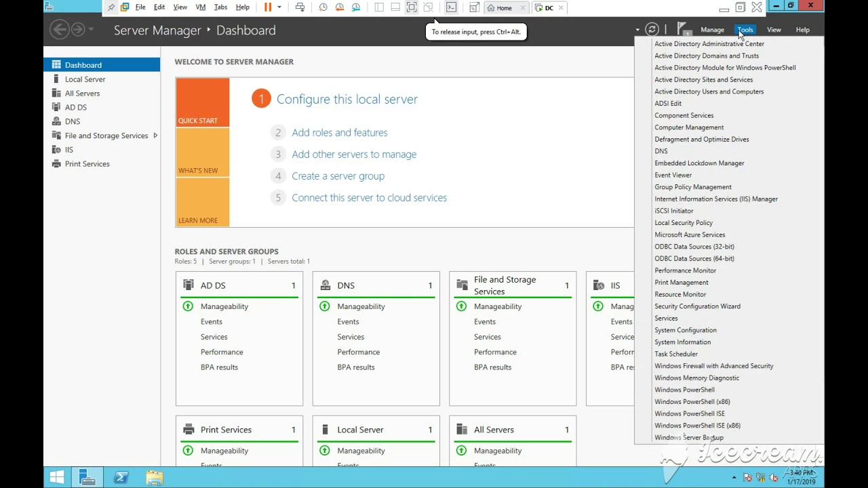868x488 pixels.
Task: Open Group Policy Management from Tools menu
Action: pos(693,187)
